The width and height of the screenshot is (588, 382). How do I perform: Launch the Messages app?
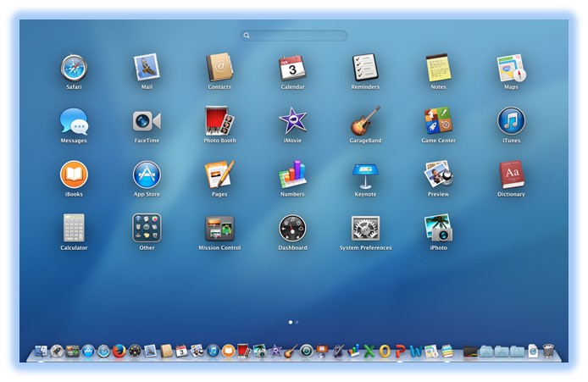click(74, 121)
